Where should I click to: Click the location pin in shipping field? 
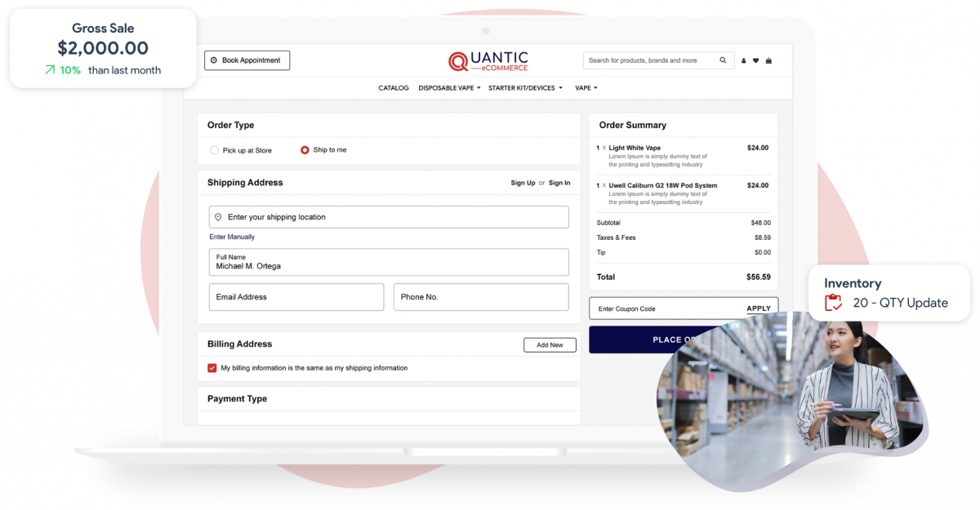pyautogui.click(x=216, y=216)
